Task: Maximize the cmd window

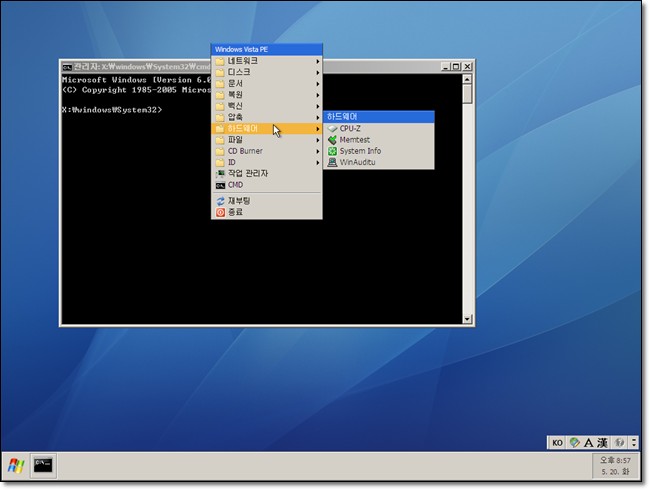Action: click(456, 66)
